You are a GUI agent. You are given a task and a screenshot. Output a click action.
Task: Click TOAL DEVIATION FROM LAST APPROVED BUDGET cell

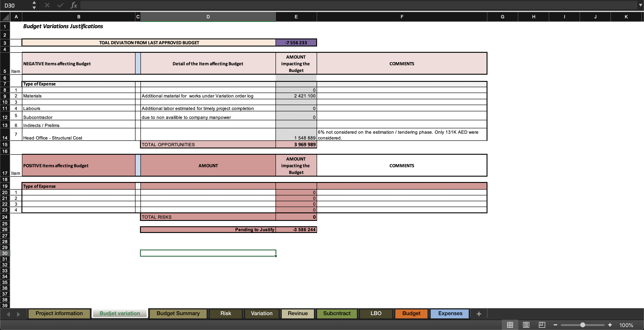click(149, 42)
